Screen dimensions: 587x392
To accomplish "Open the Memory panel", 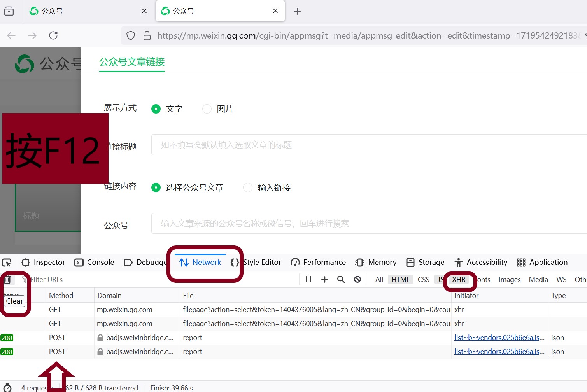I will click(376, 262).
